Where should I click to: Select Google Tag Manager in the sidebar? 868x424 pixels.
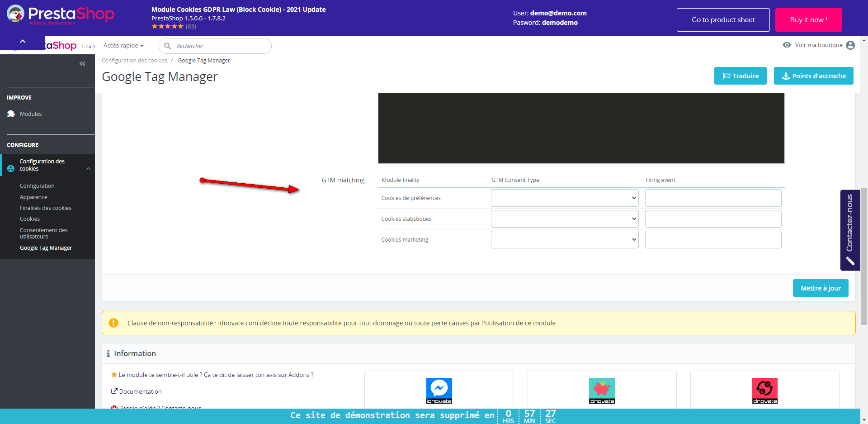click(x=46, y=248)
